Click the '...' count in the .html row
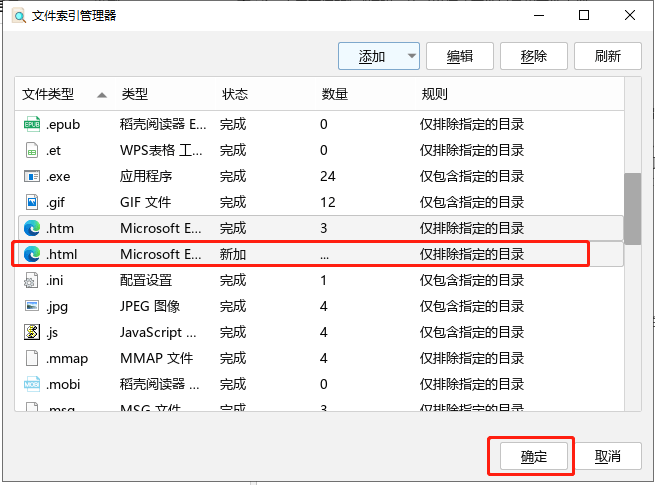655x485 pixels. click(x=324, y=257)
